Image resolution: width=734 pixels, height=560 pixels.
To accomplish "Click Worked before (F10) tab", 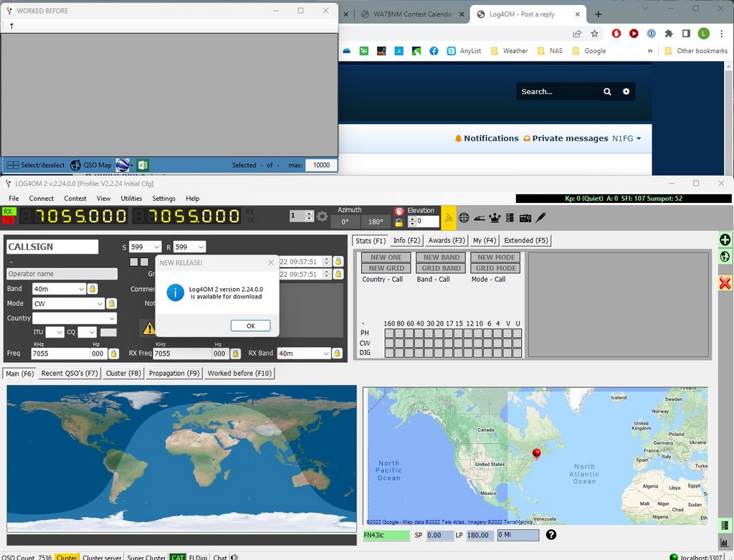I will coord(239,373).
